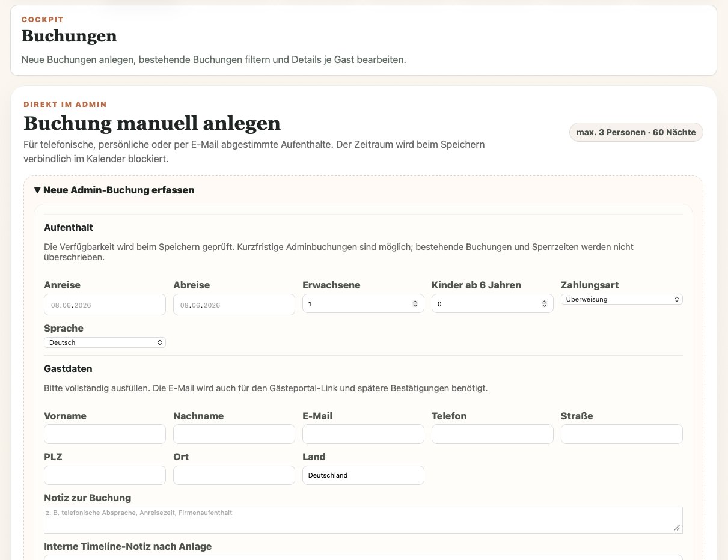Viewport: 728px width, 560px height.
Task: Click the Notiz zur Buchung textarea
Action: point(363,520)
